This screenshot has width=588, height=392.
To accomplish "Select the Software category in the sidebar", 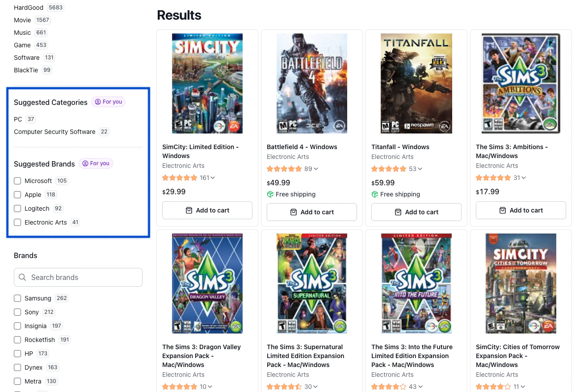I will pyautogui.click(x=27, y=58).
